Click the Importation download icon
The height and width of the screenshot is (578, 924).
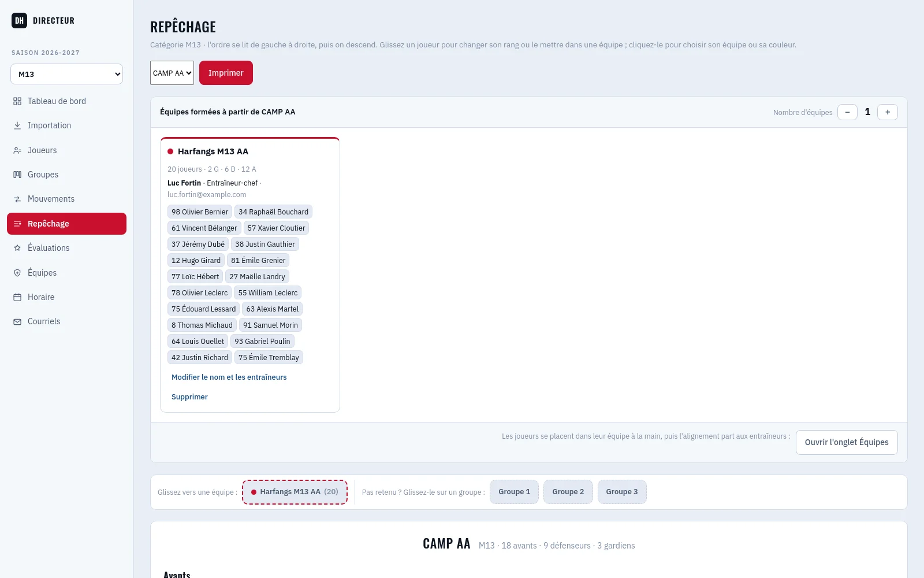point(17,125)
